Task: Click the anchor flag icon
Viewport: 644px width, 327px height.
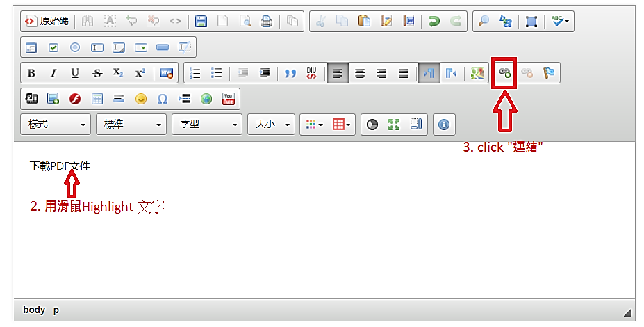Action: (x=548, y=73)
